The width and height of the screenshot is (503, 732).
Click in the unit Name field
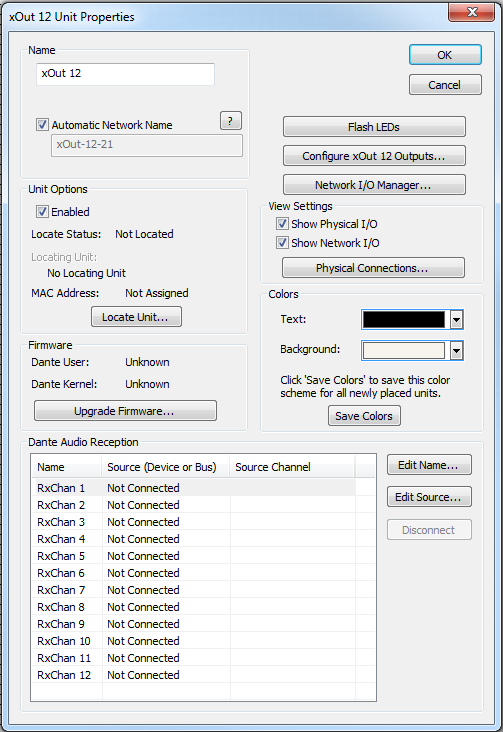126,74
